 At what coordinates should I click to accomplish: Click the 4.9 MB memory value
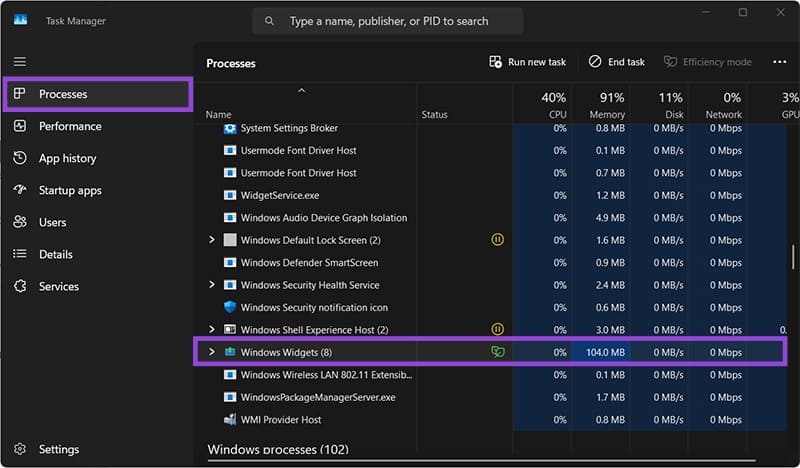(610, 217)
